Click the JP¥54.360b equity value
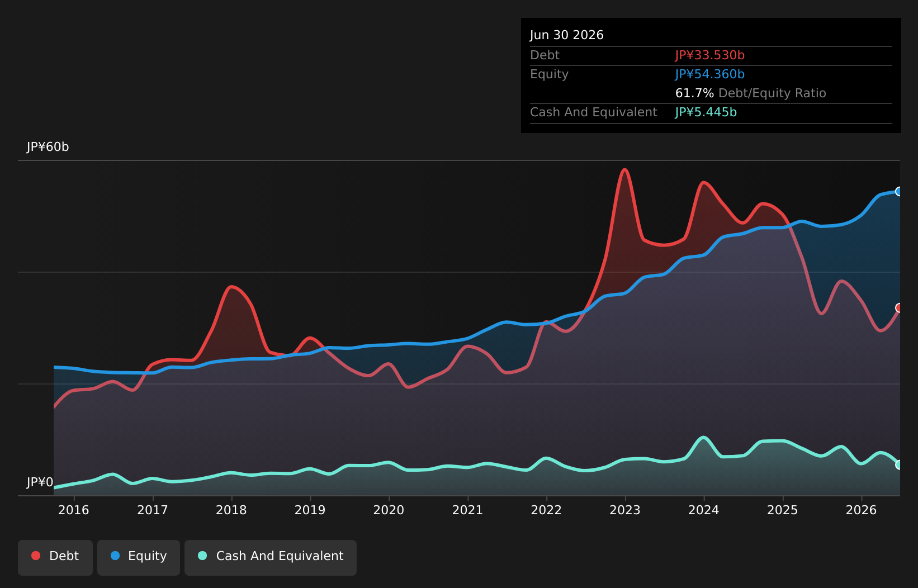 tap(710, 74)
